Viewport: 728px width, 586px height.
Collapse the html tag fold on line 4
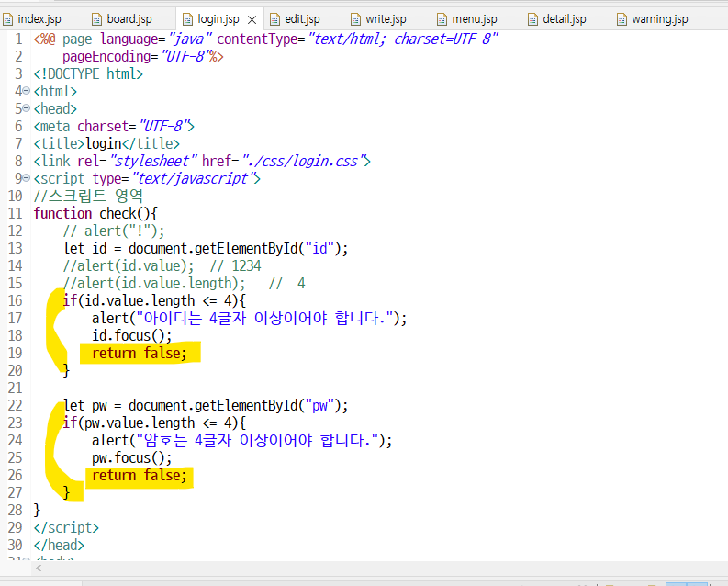tap(27, 91)
